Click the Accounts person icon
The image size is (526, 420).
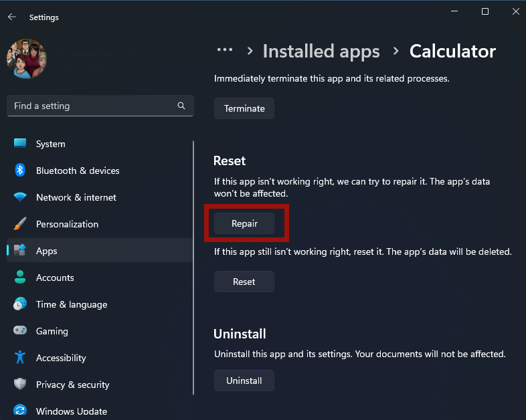point(20,277)
